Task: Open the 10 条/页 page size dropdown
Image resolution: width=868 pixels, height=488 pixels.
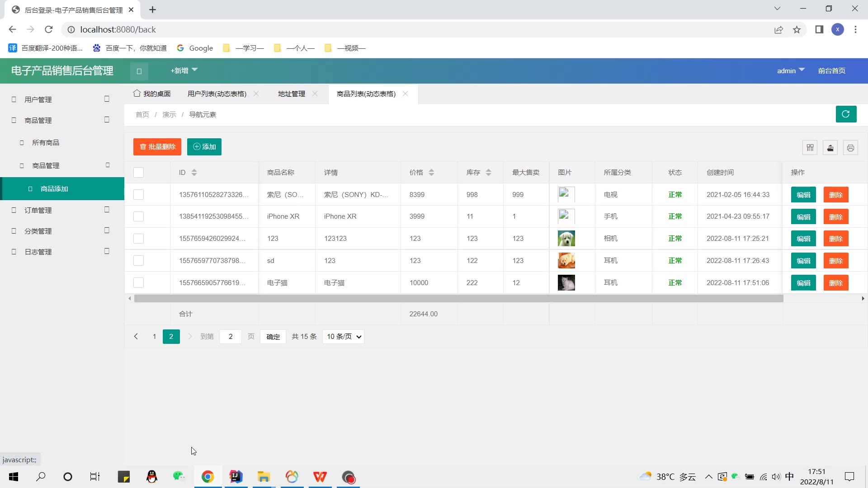Action: (x=344, y=337)
